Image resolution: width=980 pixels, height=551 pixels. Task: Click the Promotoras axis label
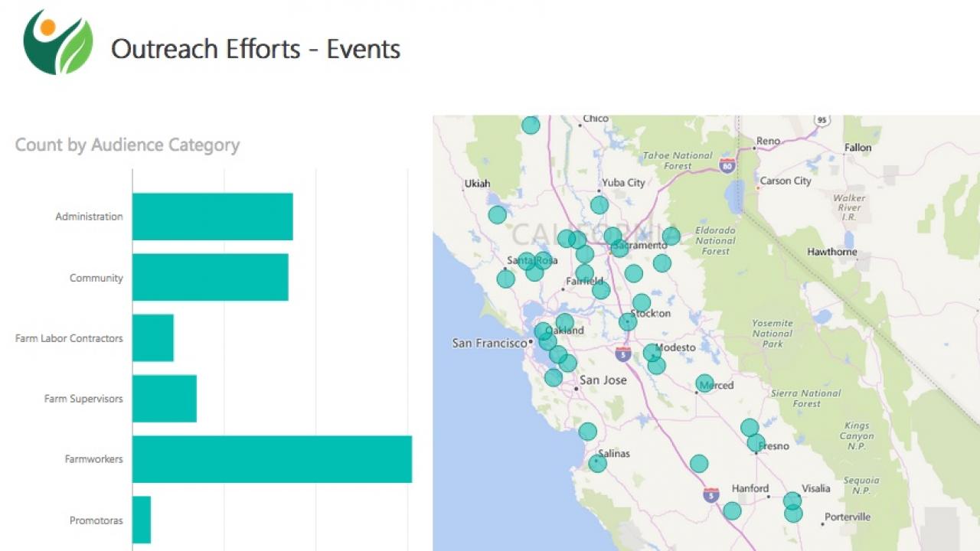(x=96, y=520)
